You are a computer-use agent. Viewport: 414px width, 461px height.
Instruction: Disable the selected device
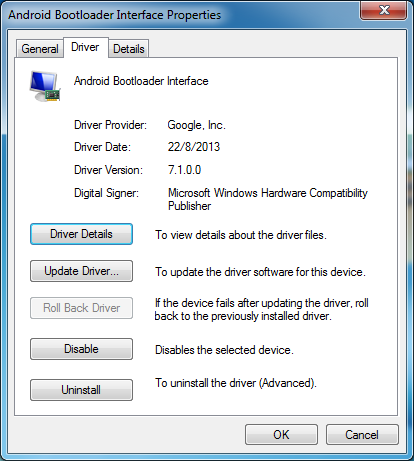click(81, 349)
